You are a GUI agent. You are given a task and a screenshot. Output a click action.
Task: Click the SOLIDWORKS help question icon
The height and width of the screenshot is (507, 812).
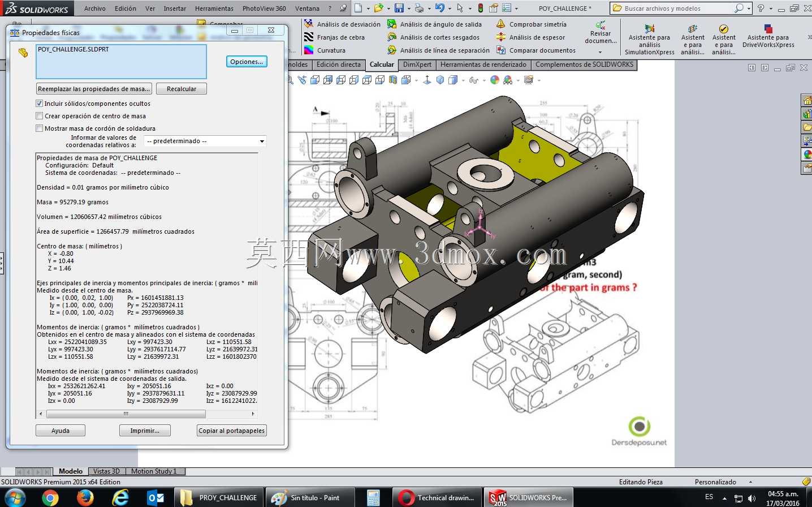pyautogui.click(x=761, y=8)
